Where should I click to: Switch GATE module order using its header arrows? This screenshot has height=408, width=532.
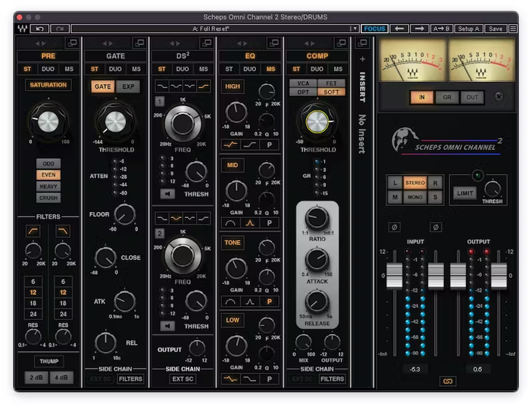(x=107, y=43)
